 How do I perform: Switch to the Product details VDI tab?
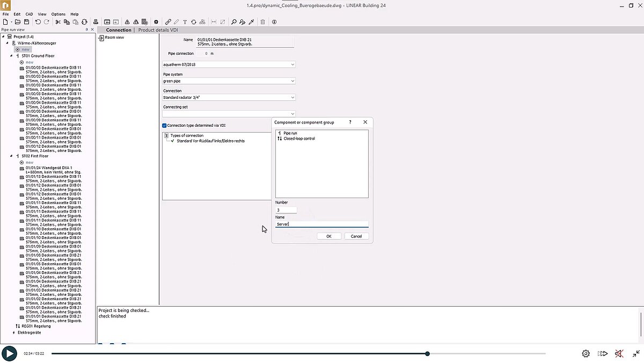click(x=157, y=30)
